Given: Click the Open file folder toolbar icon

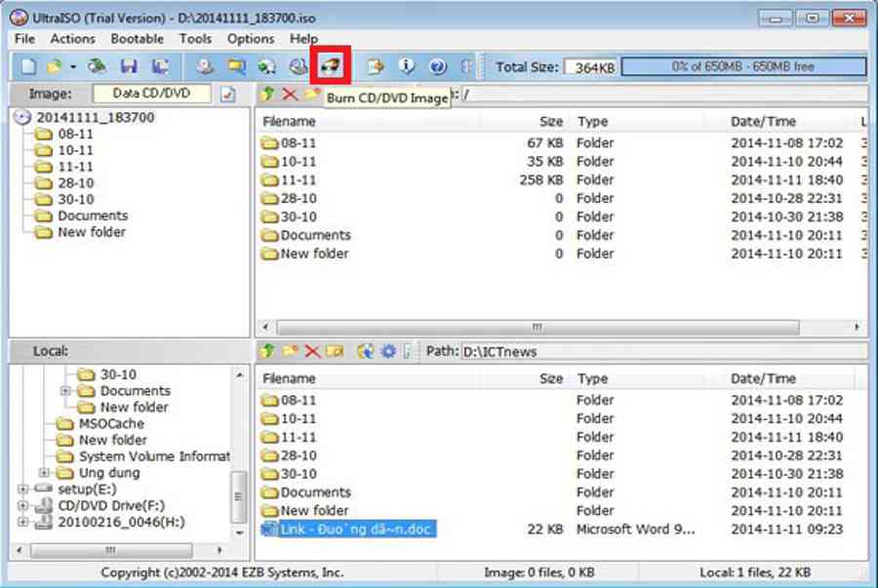Looking at the screenshot, I should pyautogui.click(x=55, y=66).
